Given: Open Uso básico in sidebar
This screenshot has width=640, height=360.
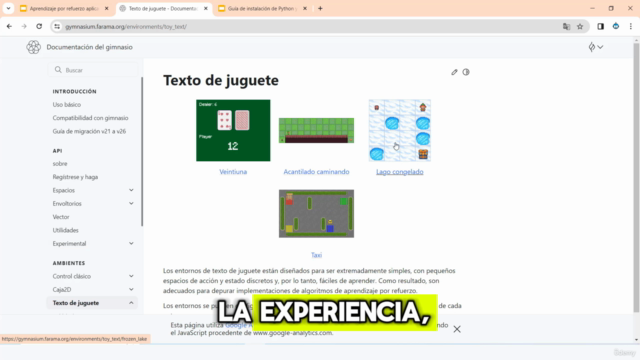Looking at the screenshot, I should click(67, 104).
